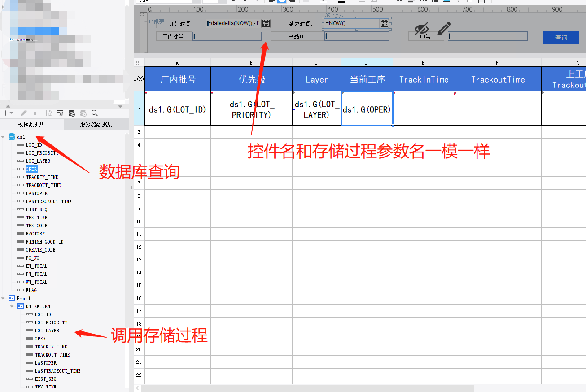Screen dimensions: 586x392
Task: Select OPER field under ds1
Action: tap(31, 169)
